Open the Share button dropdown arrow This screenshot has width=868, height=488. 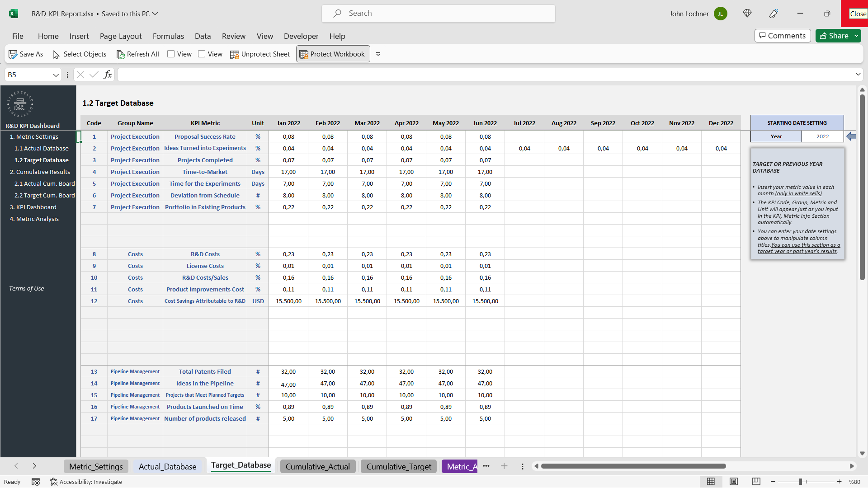856,36
